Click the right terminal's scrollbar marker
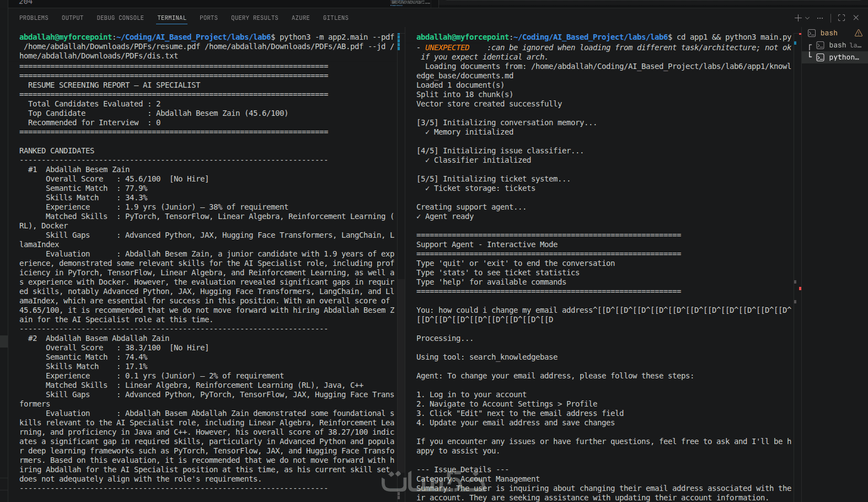The image size is (868, 502). coord(800,289)
